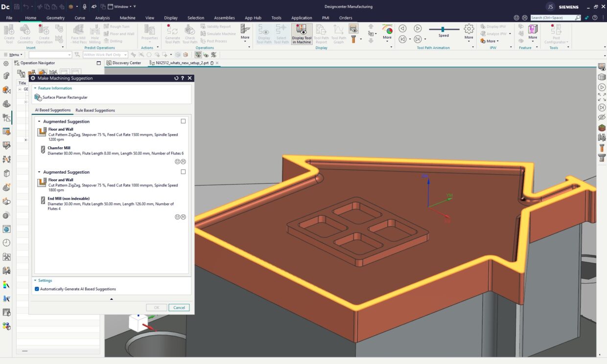Collapse the Settings section in dialog
This screenshot has width=607, height=364.
coord(35,281)
